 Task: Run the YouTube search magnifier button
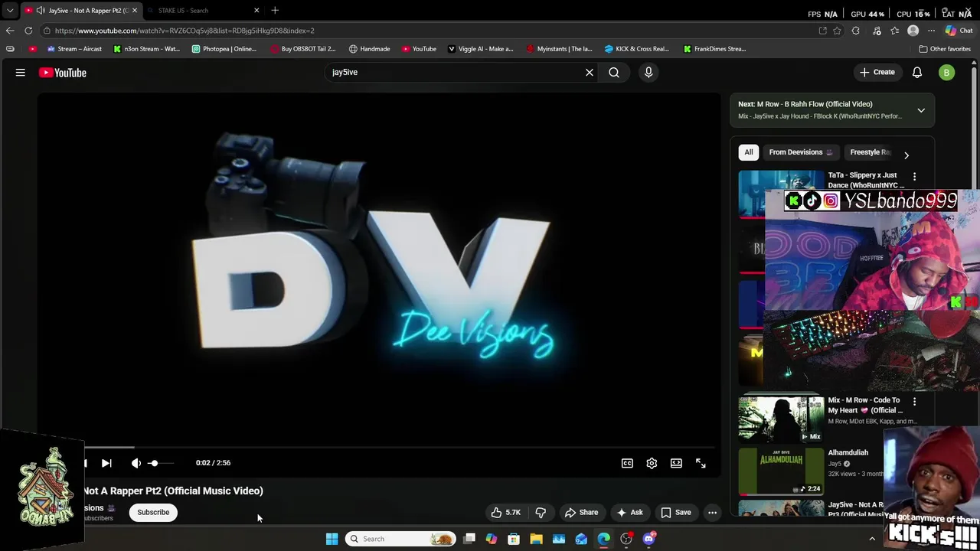(614, 73)
